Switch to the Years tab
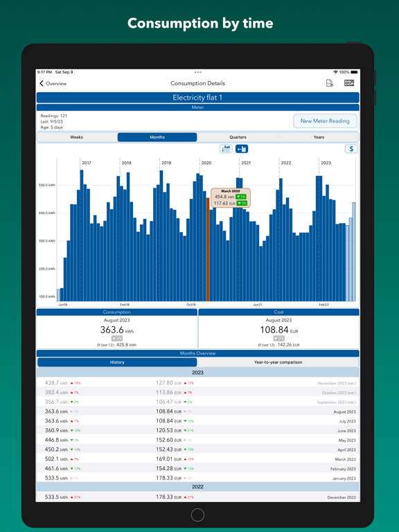 (x=319, y=137)
